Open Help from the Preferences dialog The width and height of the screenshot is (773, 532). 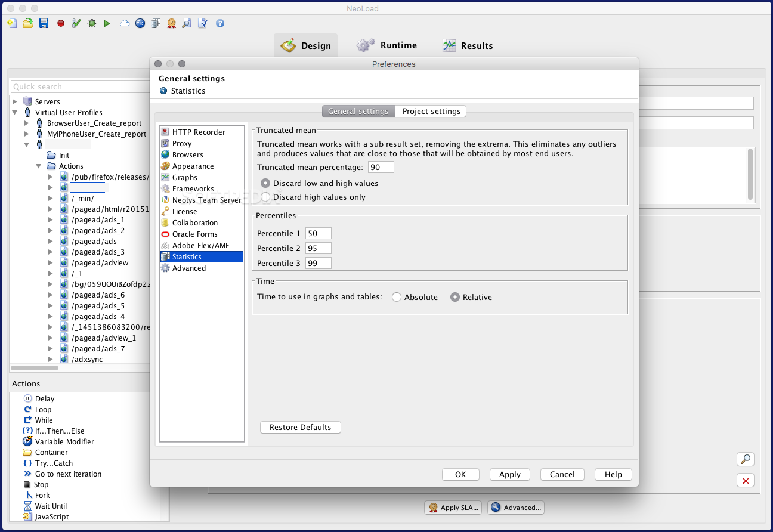pyautogui.click(x=613, y=474)
